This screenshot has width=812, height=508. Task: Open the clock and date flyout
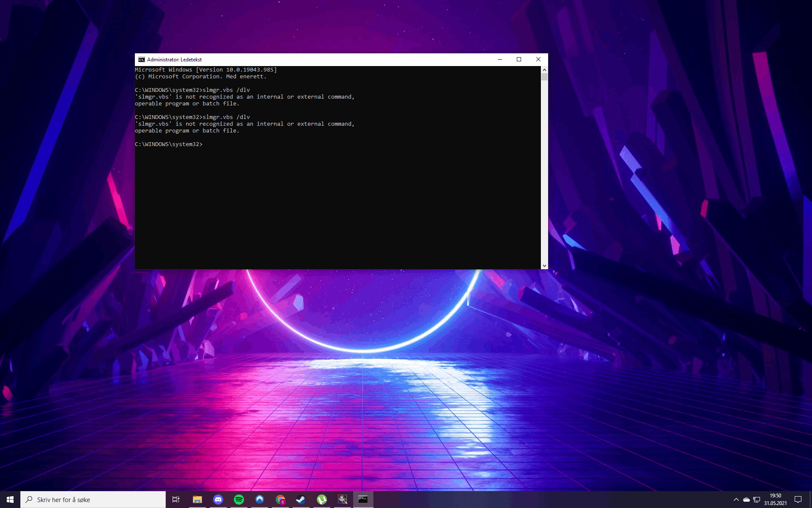coord(775,500)
